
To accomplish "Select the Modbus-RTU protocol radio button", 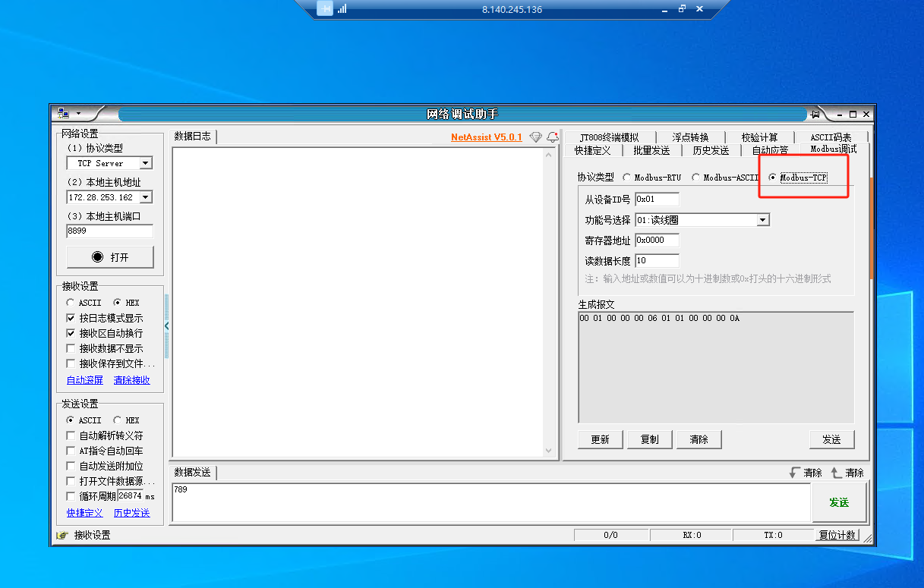I will (x=626, y=178).
